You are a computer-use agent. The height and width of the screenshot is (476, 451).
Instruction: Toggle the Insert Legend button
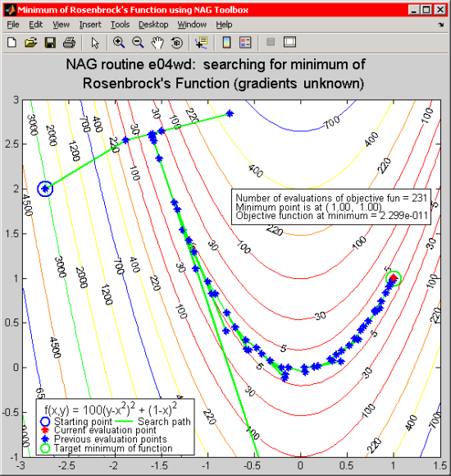[x=245, y=42]
